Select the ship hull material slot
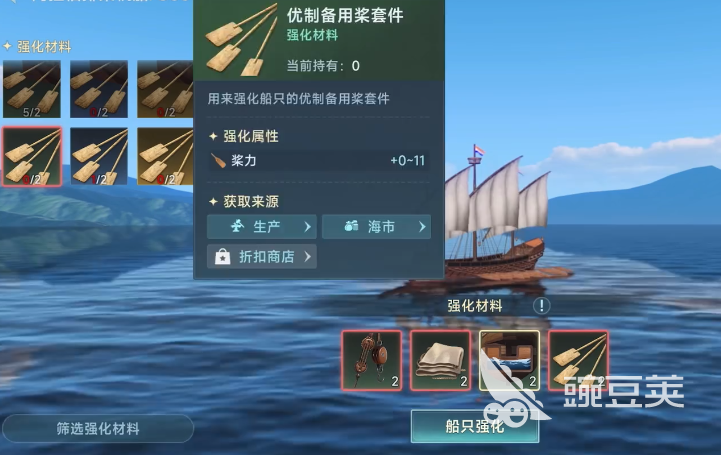Screen dimensions: 721x455 coord(509,360)
